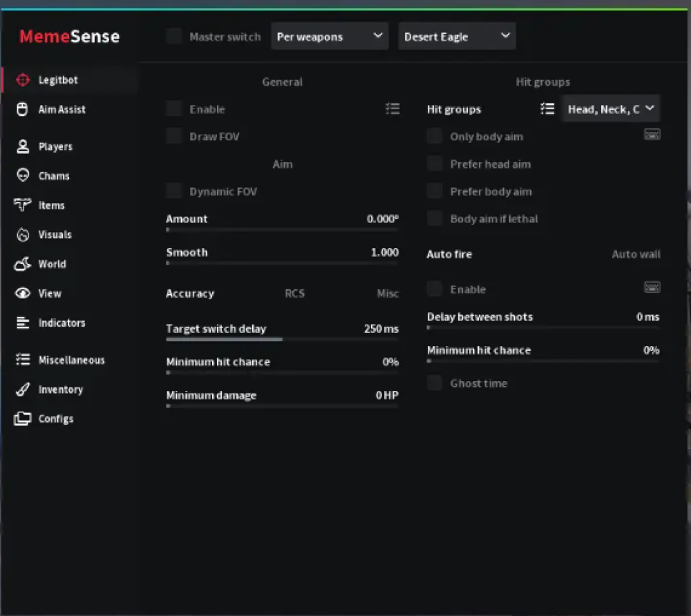This screenshot has height=616, width=691.
Task: Click the View eye icon
Action: click(23, 293)
